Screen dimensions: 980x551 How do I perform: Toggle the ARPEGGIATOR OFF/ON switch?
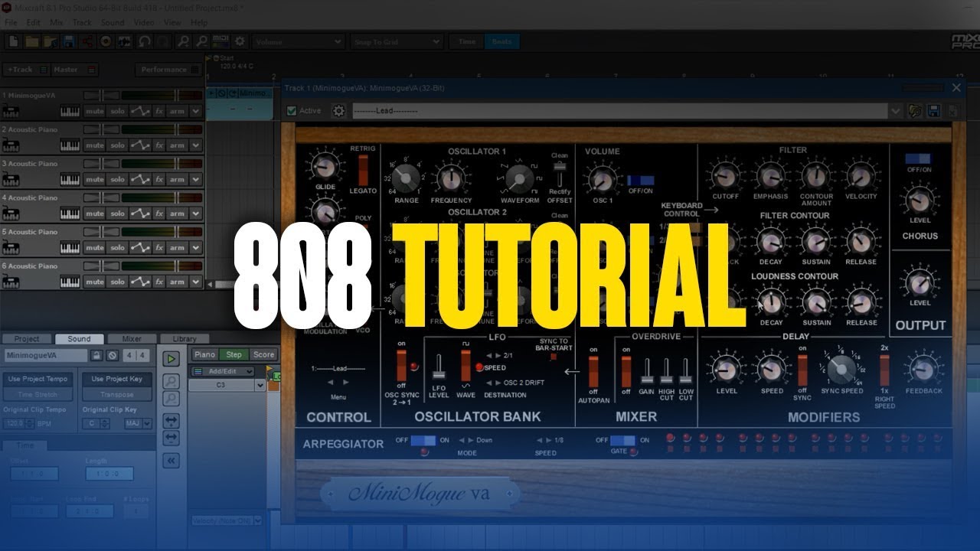(423, 441)
